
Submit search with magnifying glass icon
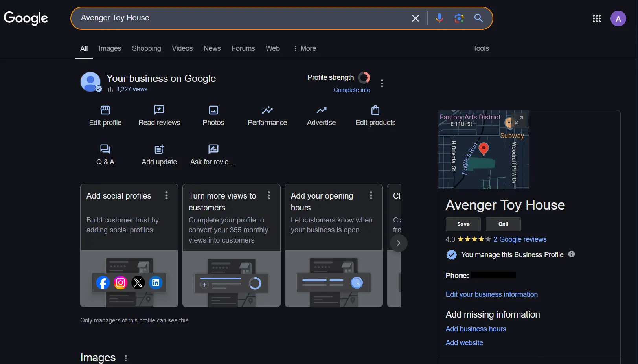[478, 18]
